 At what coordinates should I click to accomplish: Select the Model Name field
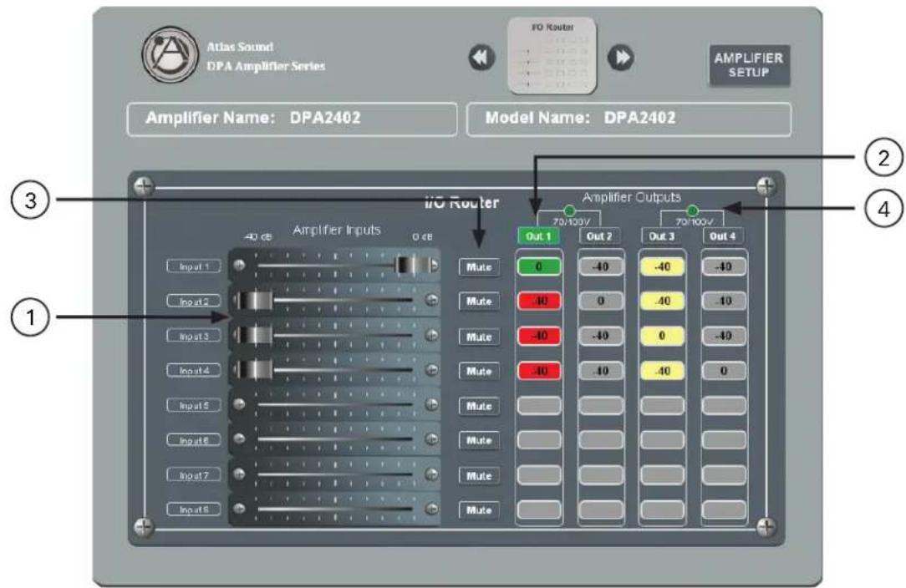(629, 119)
